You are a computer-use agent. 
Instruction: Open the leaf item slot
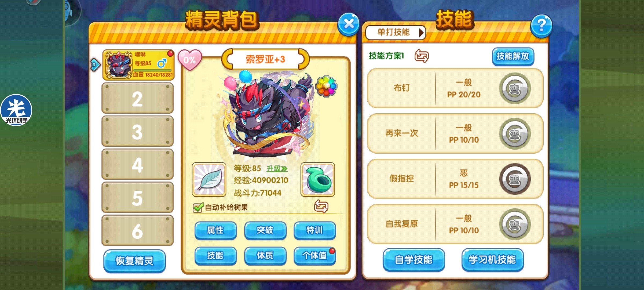point(209,179)
